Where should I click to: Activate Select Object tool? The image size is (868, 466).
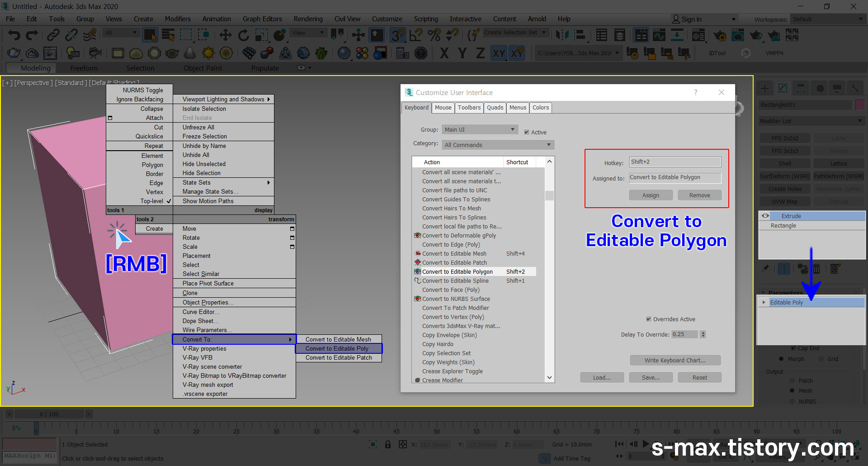150,35
